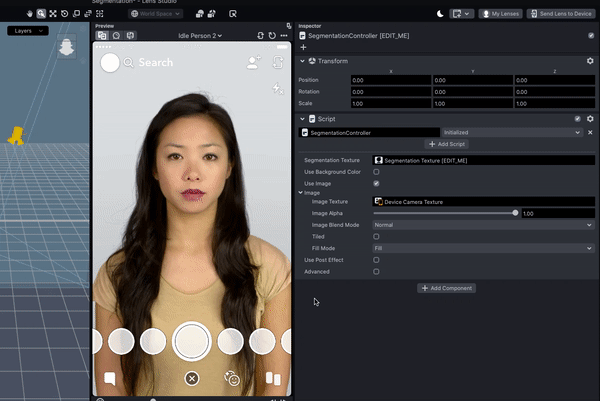Open the Transform gear settings
The height and width of the screenshot is (401, 600).
coord(590,61)
